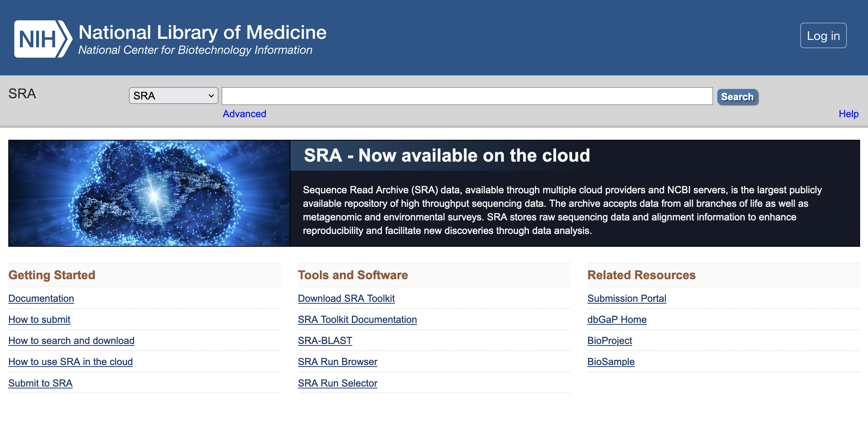Open the BioSample link
Viewport: 868px width, 431px height.
[x=611, y=362]
